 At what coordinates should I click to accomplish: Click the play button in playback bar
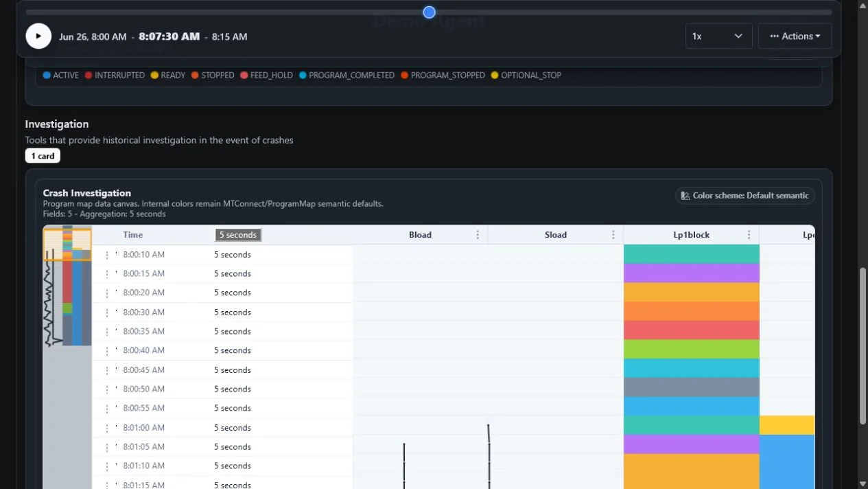tap(38, 36)
